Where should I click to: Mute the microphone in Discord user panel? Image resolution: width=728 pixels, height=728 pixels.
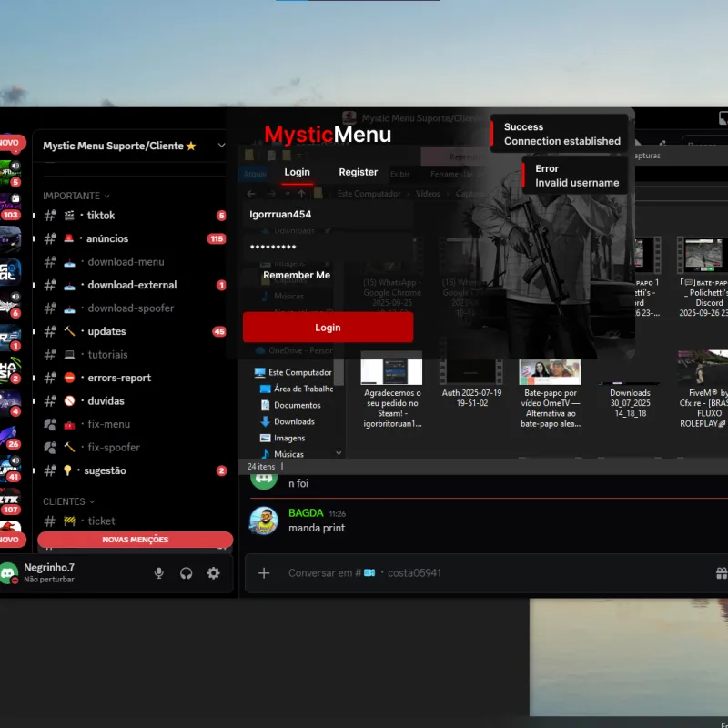pyautogui.click(x=159, y=573)
